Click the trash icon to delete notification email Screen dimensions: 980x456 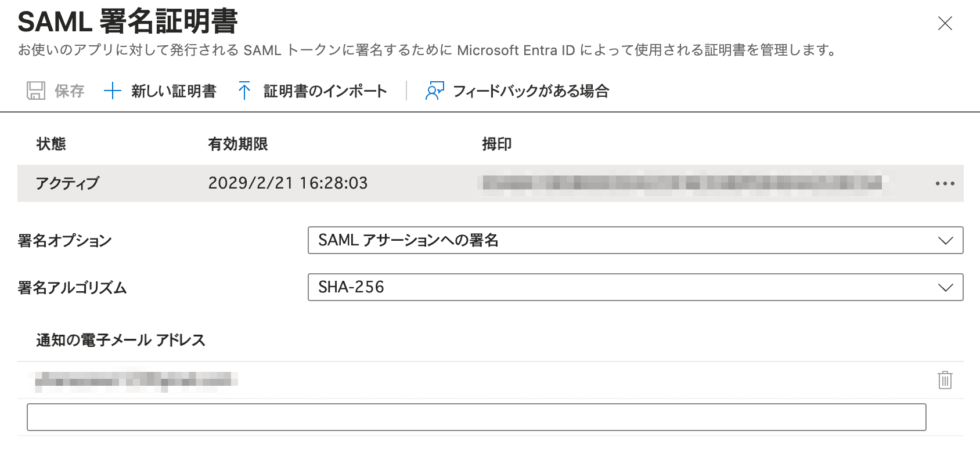(945, 381)
